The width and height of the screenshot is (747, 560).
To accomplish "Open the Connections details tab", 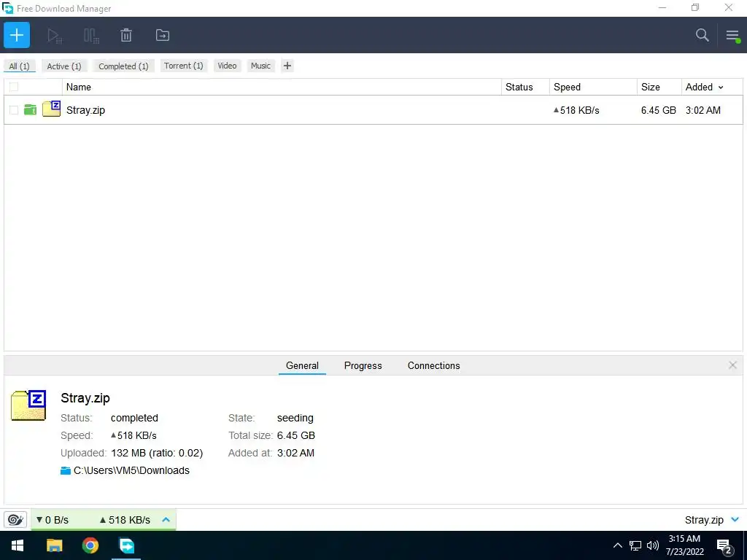I will 433,366.
